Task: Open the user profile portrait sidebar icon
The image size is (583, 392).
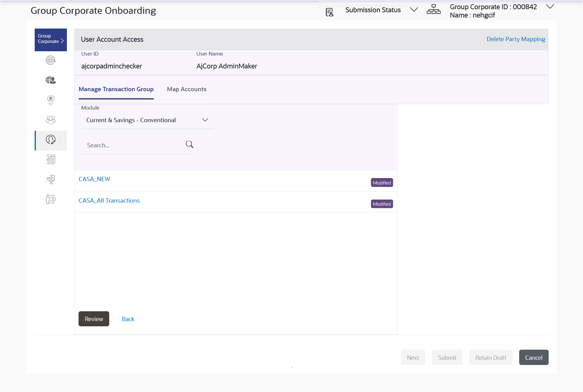Action: [51, 100]
